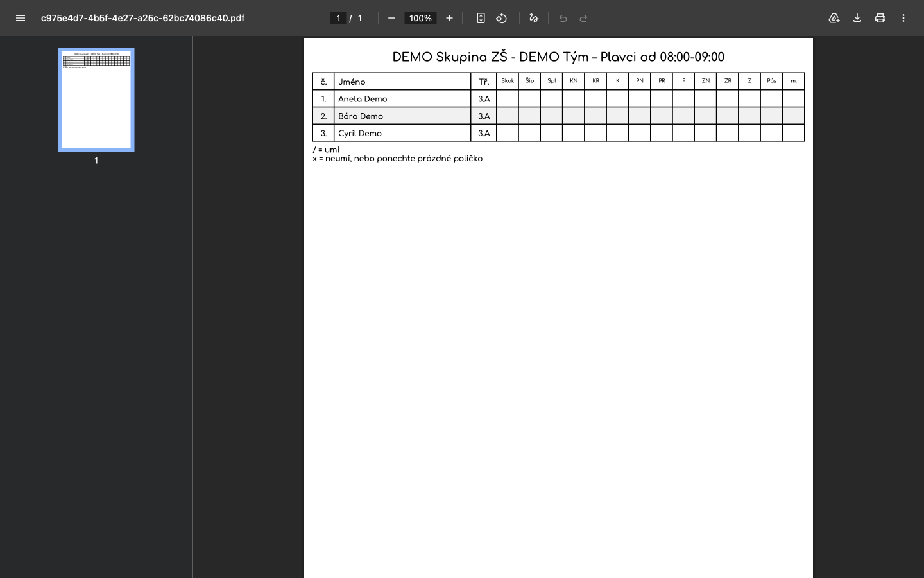Screen dimensions: 924x578
Task: Click the redo arrow icon
Action: [x=583, y=18]
